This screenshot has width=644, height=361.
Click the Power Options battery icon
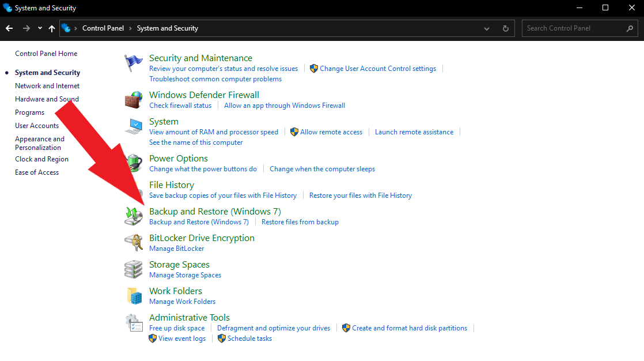134,163
